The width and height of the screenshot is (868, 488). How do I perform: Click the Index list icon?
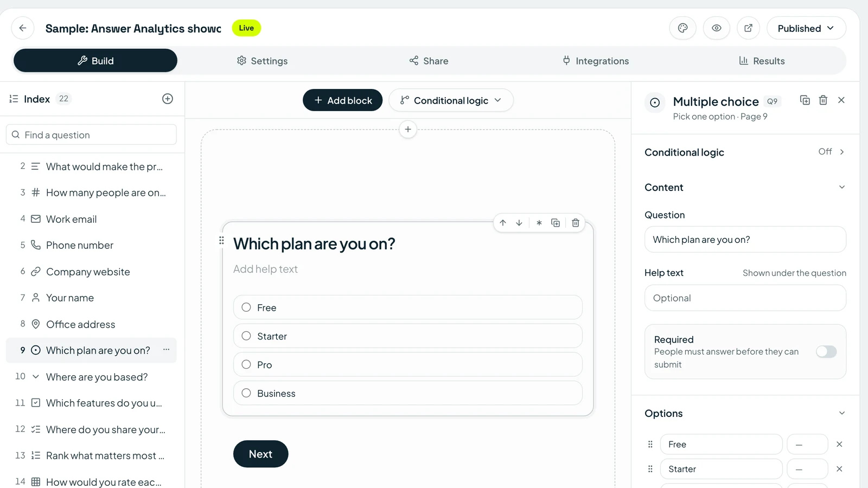pos(14,99)
